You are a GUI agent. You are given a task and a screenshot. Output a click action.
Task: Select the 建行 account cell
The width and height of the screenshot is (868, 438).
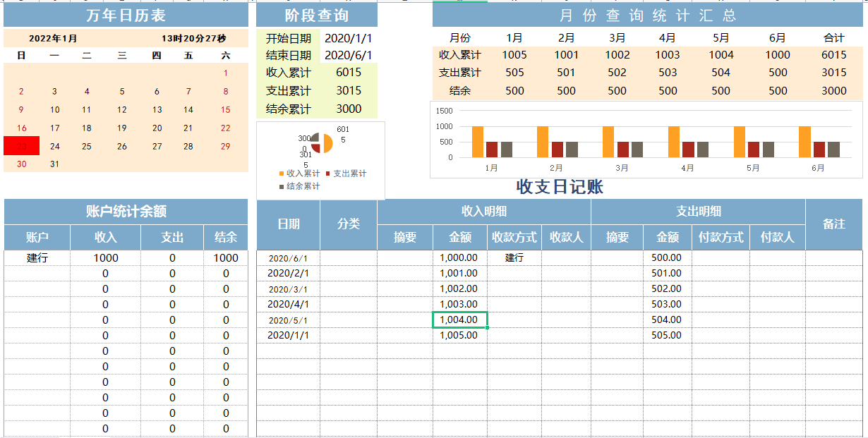(37, 257)
